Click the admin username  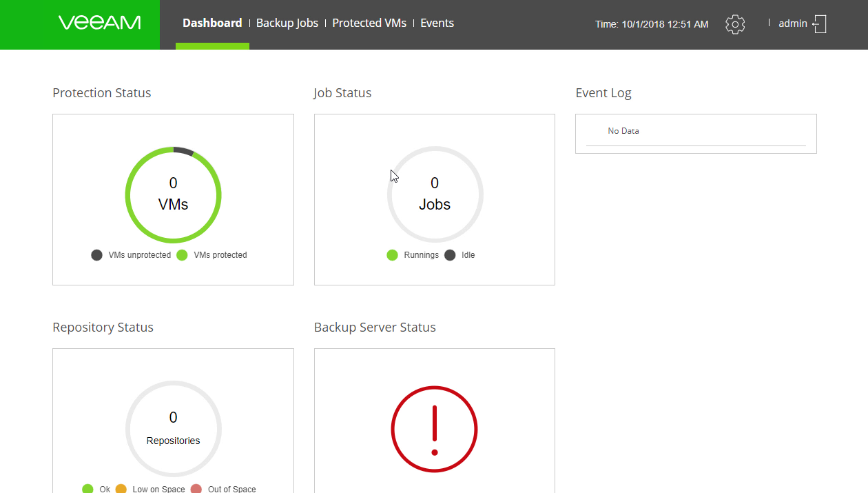(793, 23)
